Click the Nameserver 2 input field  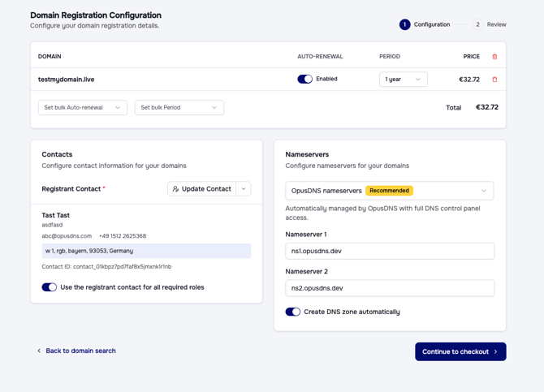(x=390, y=288)
